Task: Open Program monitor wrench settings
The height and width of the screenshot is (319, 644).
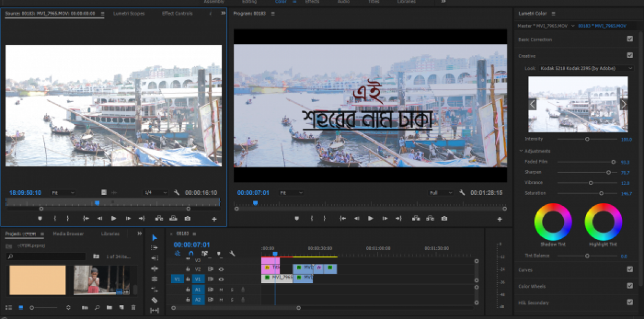Action: pyautogui.click(x=462, y=193)
